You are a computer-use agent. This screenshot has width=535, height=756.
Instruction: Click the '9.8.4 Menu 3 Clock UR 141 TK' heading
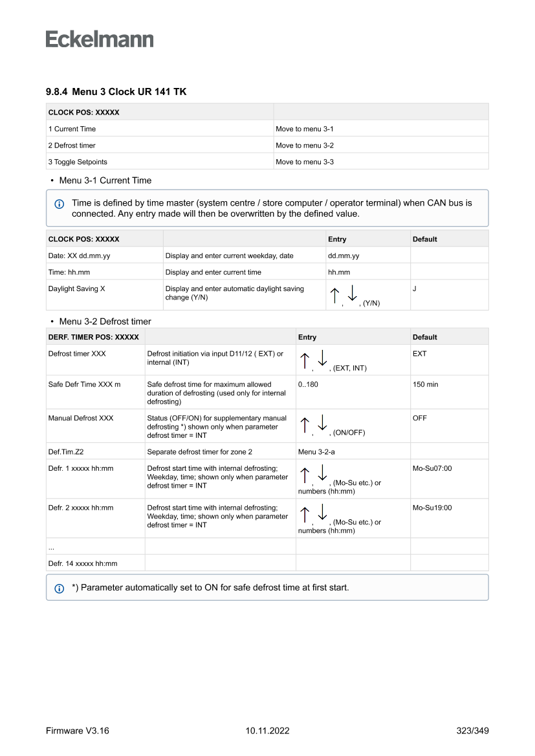116,92
